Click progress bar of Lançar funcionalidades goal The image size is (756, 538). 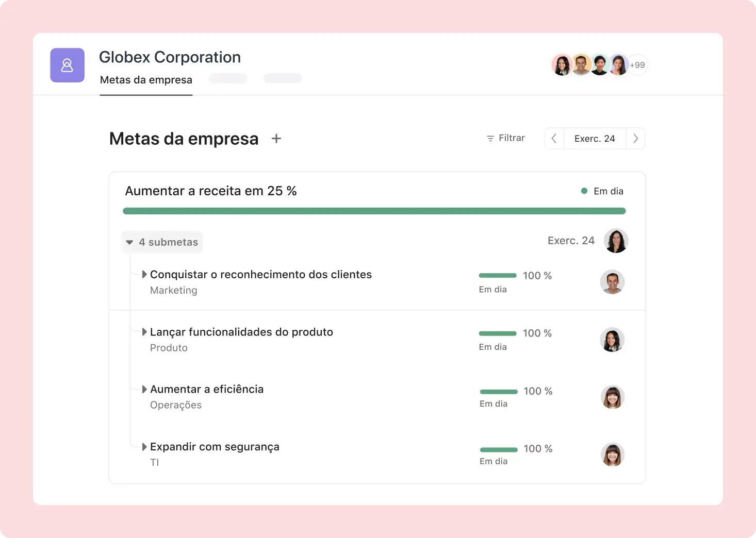coord(498,333)
